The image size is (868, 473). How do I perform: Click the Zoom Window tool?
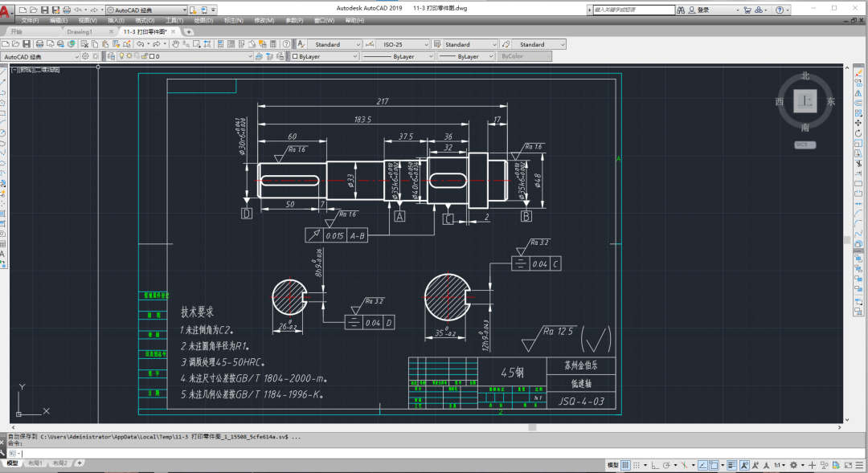pos(197,44)
